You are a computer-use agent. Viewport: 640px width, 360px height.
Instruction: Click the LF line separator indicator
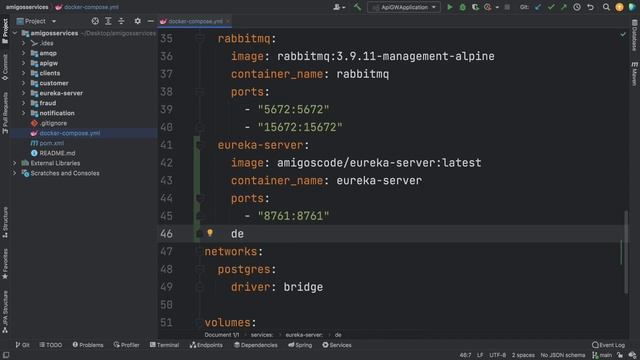[480, 355]
